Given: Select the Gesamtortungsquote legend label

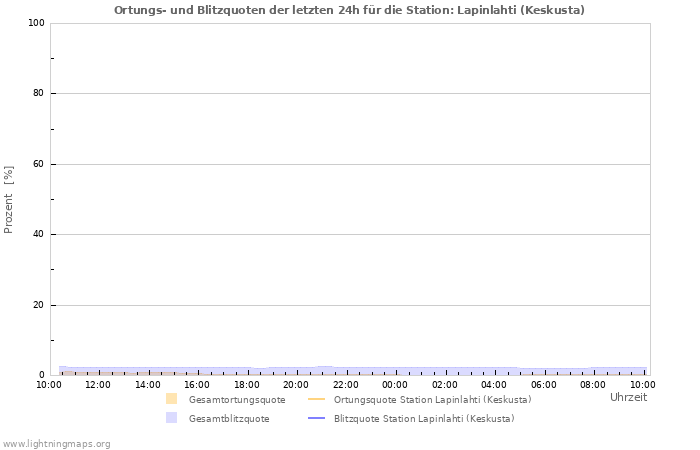Looking at the screenshot, I should tap(236, 399).
